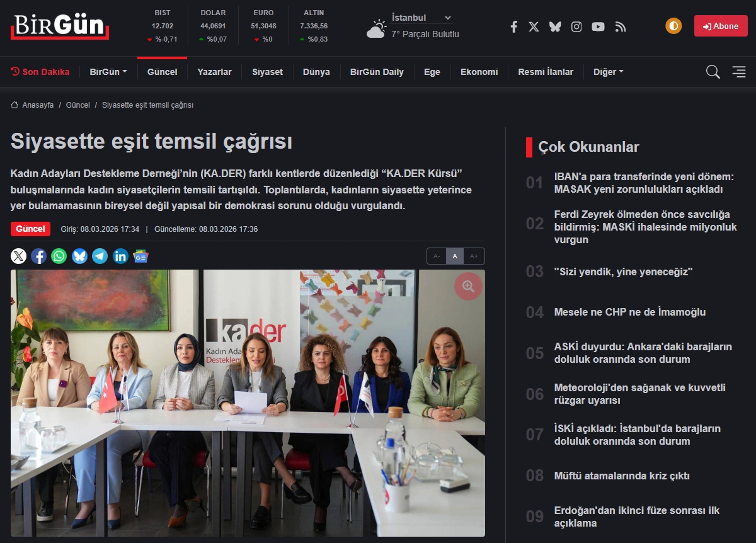
Task: Decrease font size with A- button
Action: pyautogui.click(x=437, y=256)
